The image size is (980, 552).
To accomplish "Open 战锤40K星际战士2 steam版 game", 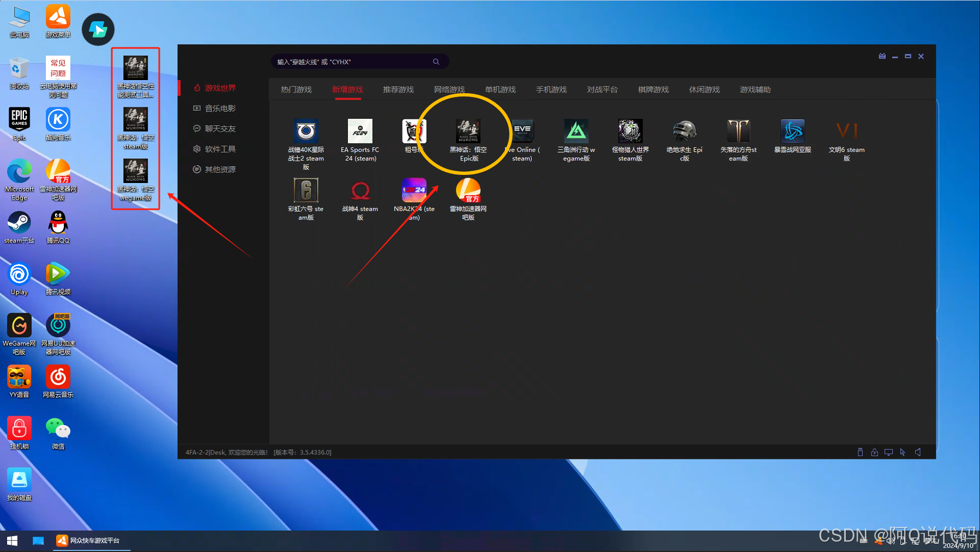I will 305,132.
